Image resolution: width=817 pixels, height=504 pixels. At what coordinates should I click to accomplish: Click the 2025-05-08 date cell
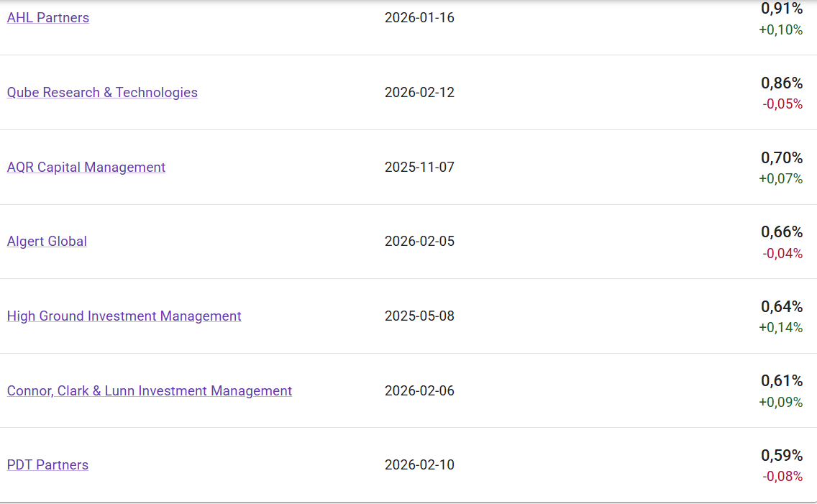pyautogui.click(x=419, y=316)
